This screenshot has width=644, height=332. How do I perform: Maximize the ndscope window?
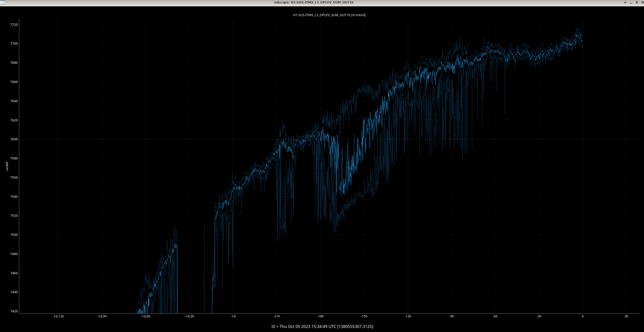coord(637,3)
